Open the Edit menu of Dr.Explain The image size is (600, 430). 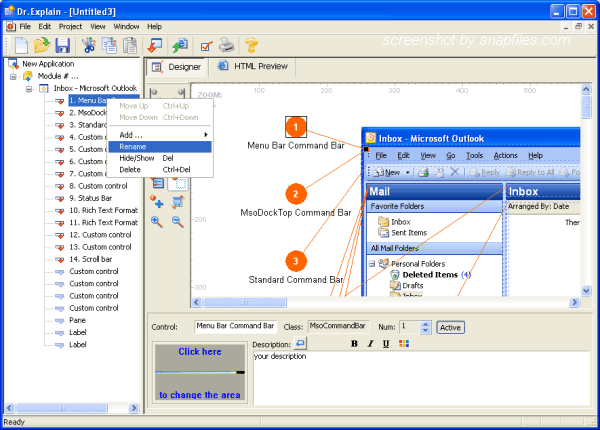pyautogui.click(x=44, y=26)
